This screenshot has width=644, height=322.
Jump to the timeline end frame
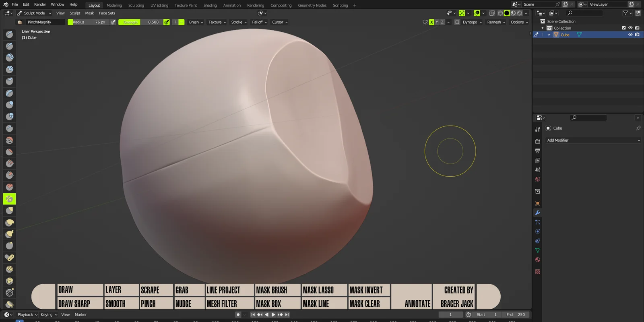[x=287, y=315]
